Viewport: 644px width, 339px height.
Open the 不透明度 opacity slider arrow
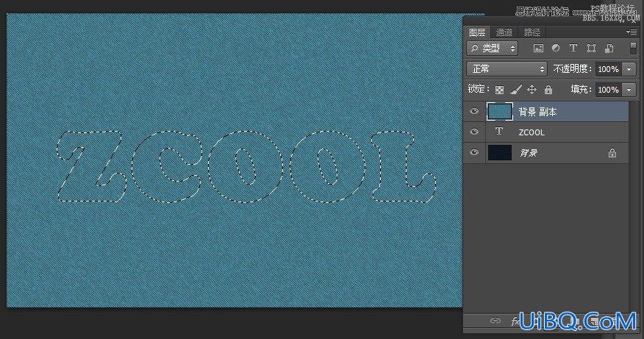[x=629, y=69]
